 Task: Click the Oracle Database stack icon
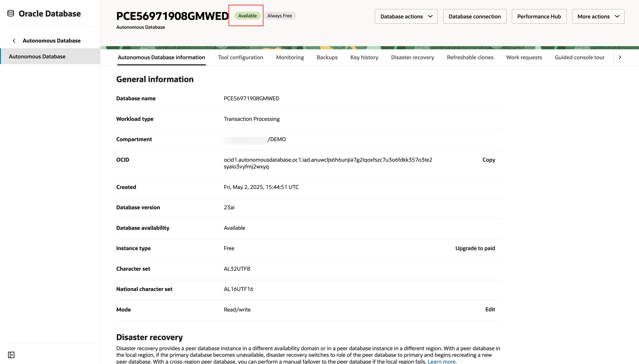(11, 14)
